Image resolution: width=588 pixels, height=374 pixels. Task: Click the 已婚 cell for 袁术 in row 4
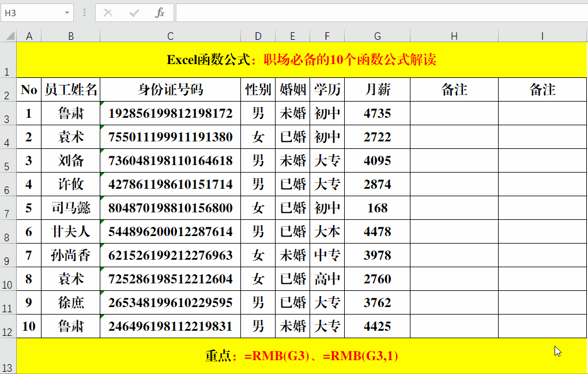click(292, 137)
